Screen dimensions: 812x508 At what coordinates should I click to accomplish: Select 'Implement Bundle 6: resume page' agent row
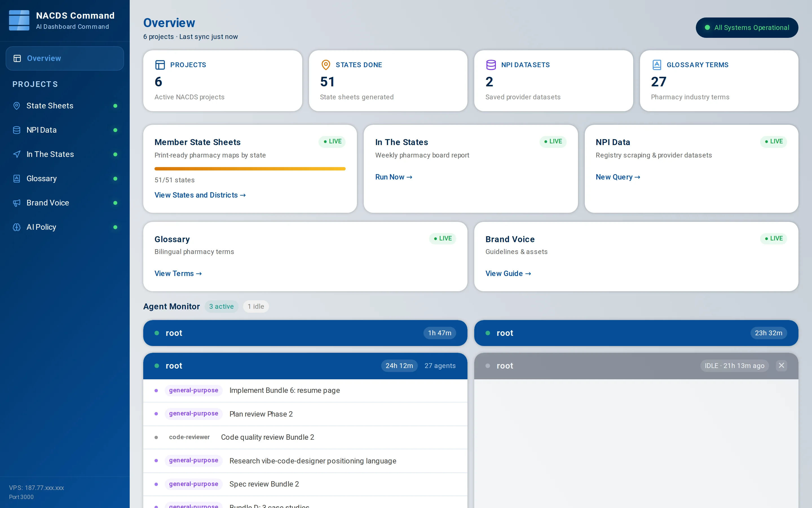[x=305, y=390]
